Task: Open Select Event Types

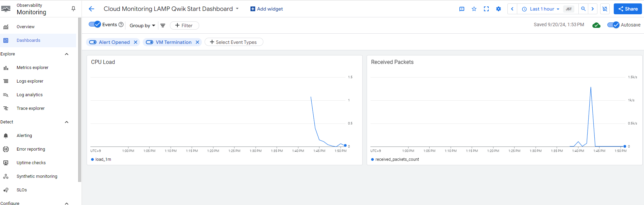Action: coord(233,42)
